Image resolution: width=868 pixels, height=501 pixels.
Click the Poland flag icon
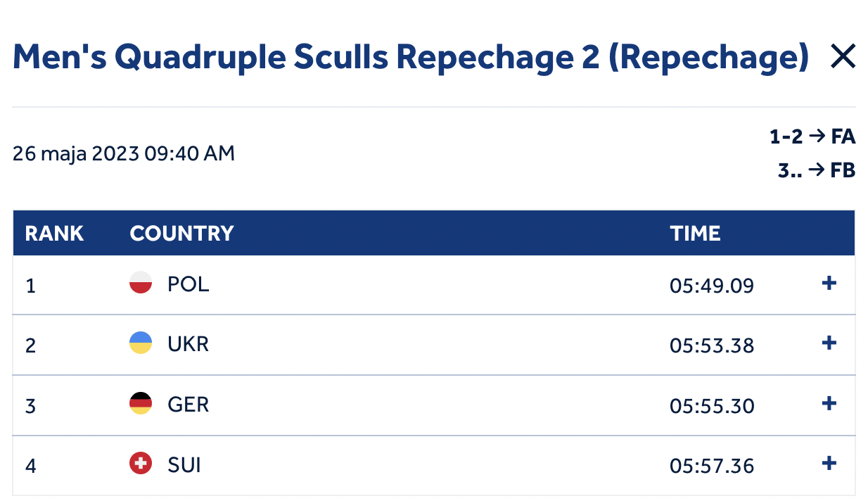141,283
